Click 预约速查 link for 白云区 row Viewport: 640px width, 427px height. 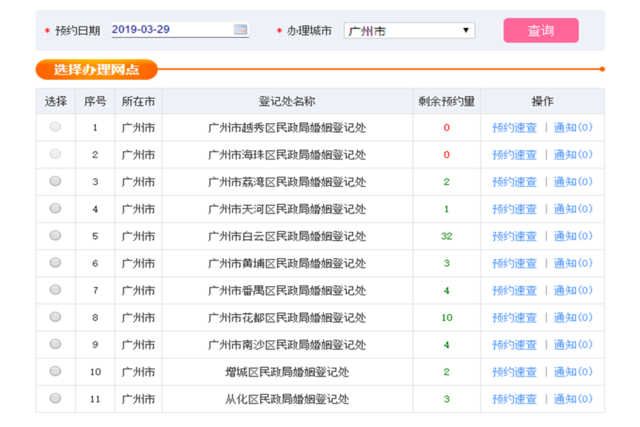[x=514, y=236]
